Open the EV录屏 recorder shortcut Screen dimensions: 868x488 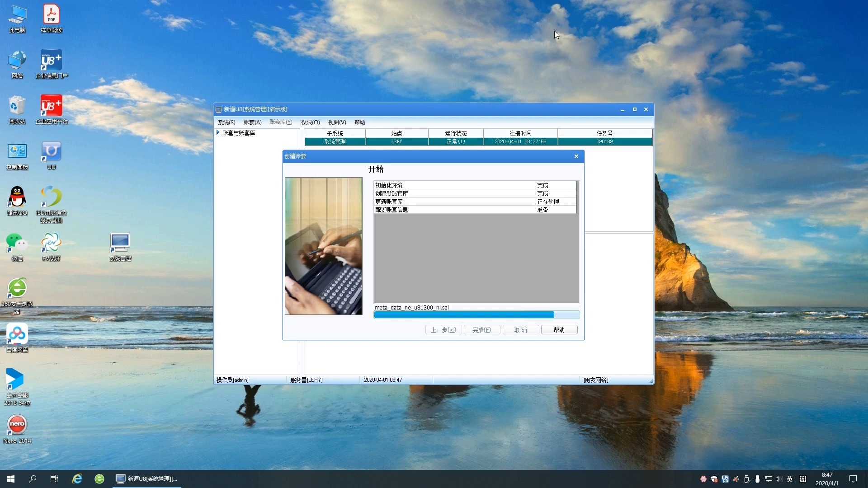click(52, 247)
